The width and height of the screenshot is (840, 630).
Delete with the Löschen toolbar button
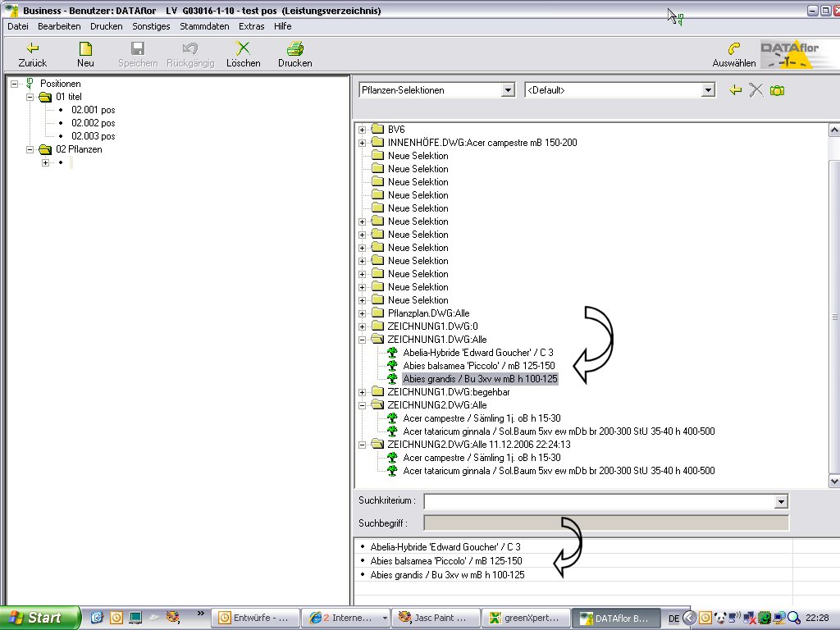pyautogui.click(x=243, y=55)
